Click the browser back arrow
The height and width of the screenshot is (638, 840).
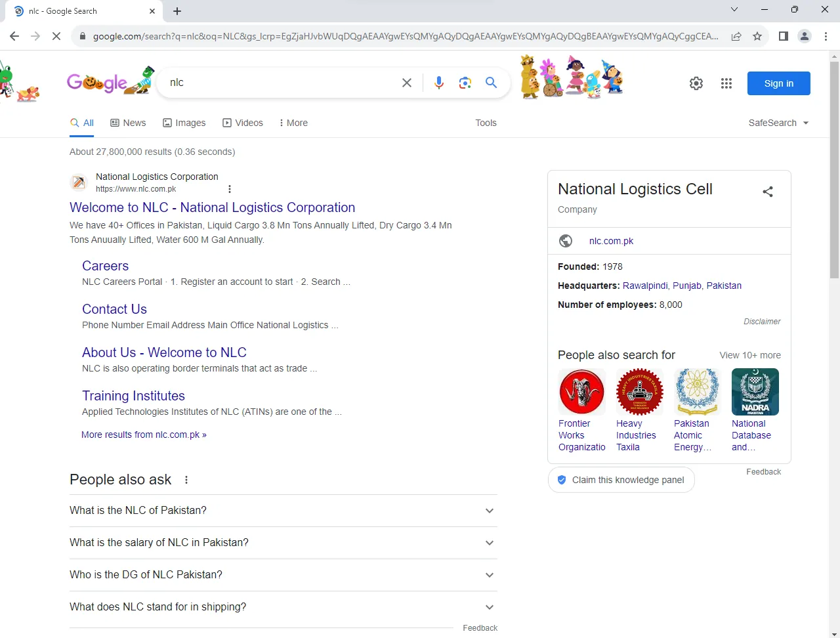tap(14, 36)
